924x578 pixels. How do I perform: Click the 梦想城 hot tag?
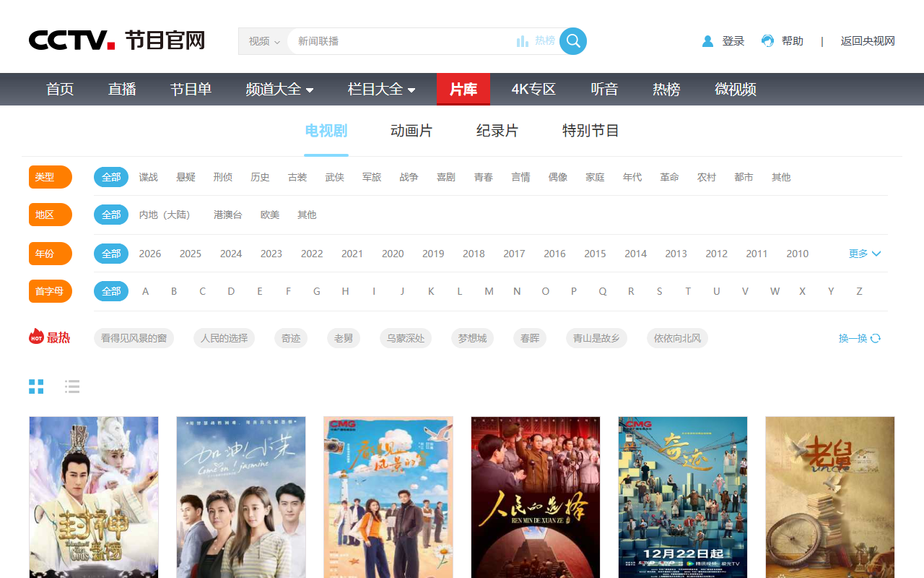[x=472, y=338]
